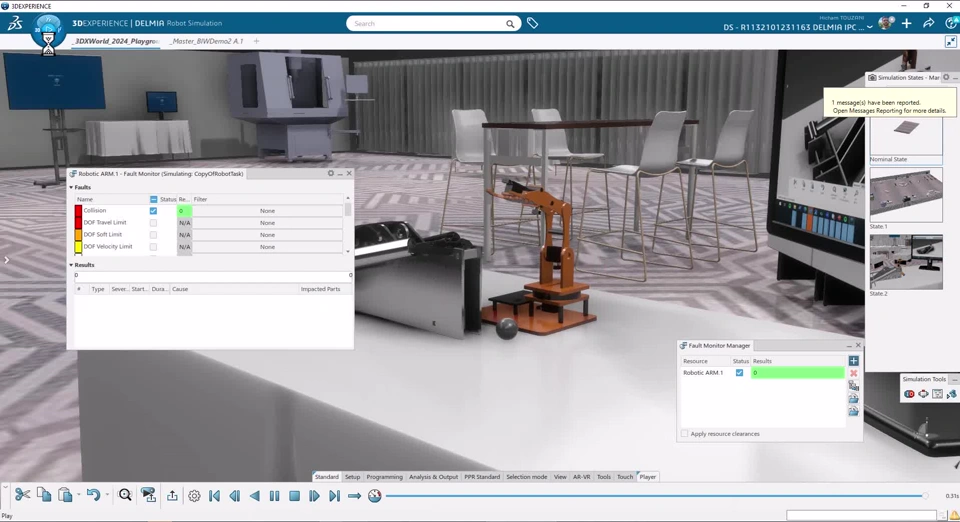
Task: Click the Paste clipboard icon
Action: pos(65,494)
